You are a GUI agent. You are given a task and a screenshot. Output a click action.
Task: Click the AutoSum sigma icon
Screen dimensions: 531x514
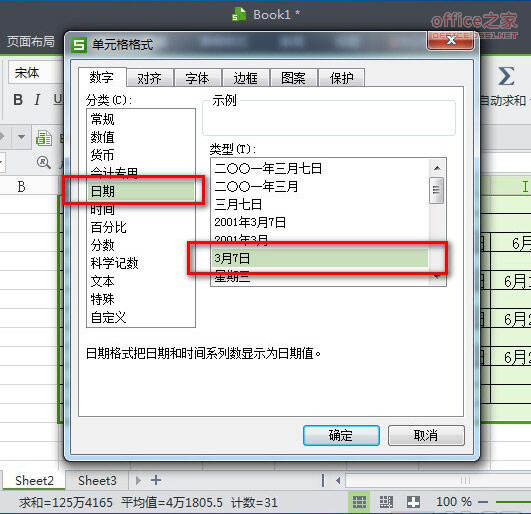pos(506,76)
